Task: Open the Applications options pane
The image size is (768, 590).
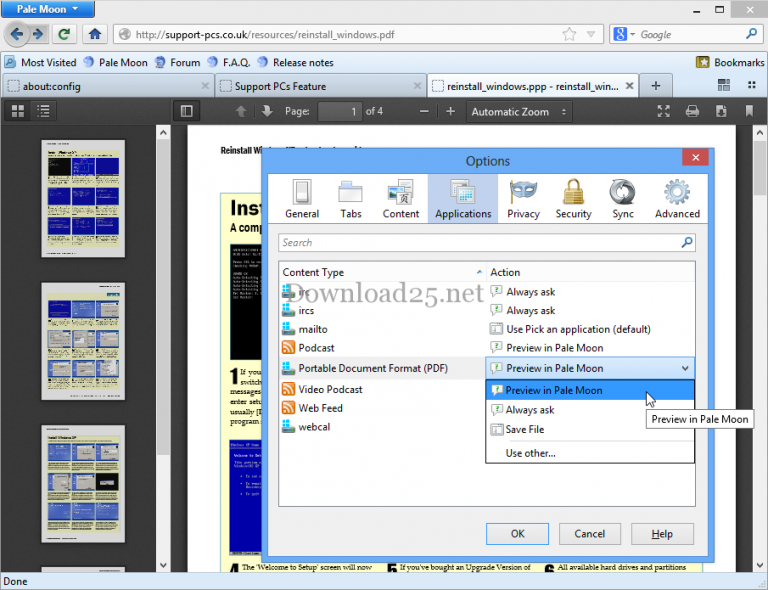Action: coord(463,199)
